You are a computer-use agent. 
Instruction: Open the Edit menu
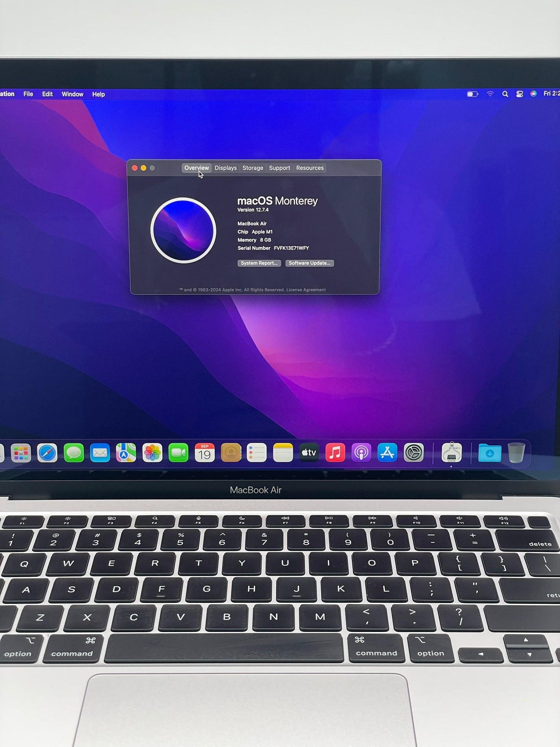click(x=48, y=94)
